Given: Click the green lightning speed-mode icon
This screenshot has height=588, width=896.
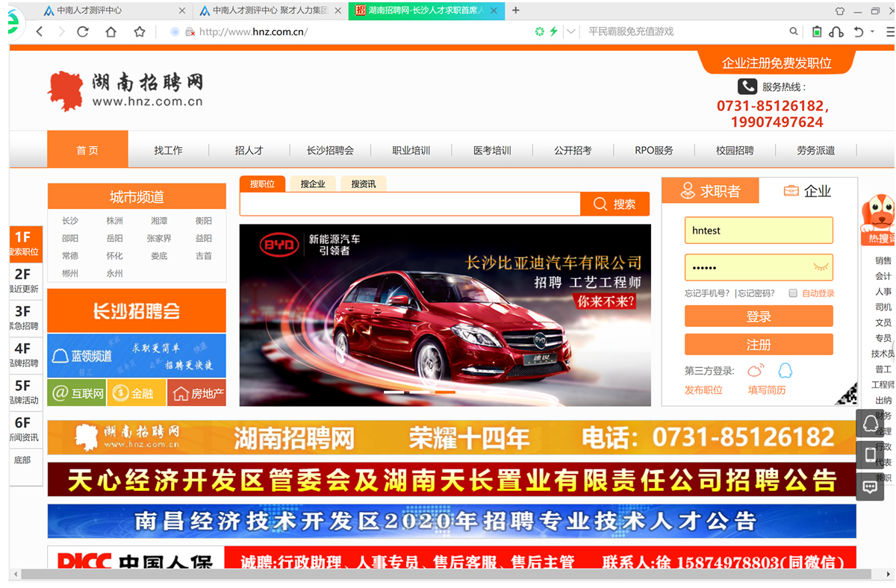Looking at the screenshot, I should 553,31.
